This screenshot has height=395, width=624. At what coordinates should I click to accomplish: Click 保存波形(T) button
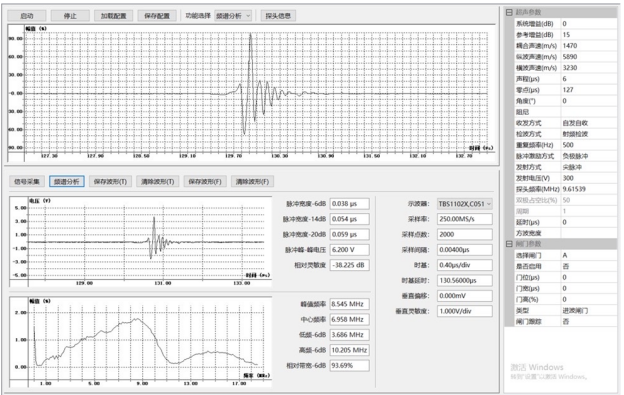pyautogui.click(x=110, y=182)
